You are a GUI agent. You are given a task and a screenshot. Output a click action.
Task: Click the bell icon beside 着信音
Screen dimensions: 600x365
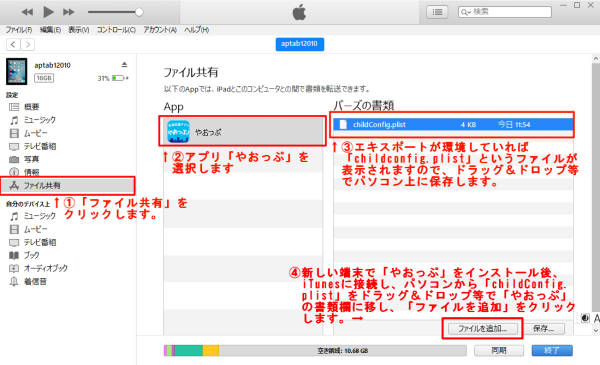pyautogui.click(x=14, y=282)
